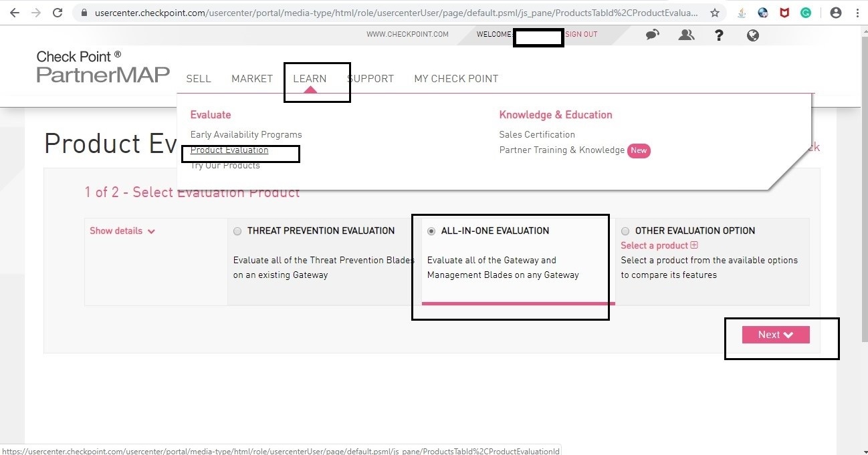Choose Other Evaluation Option radio button

(625, 231)
